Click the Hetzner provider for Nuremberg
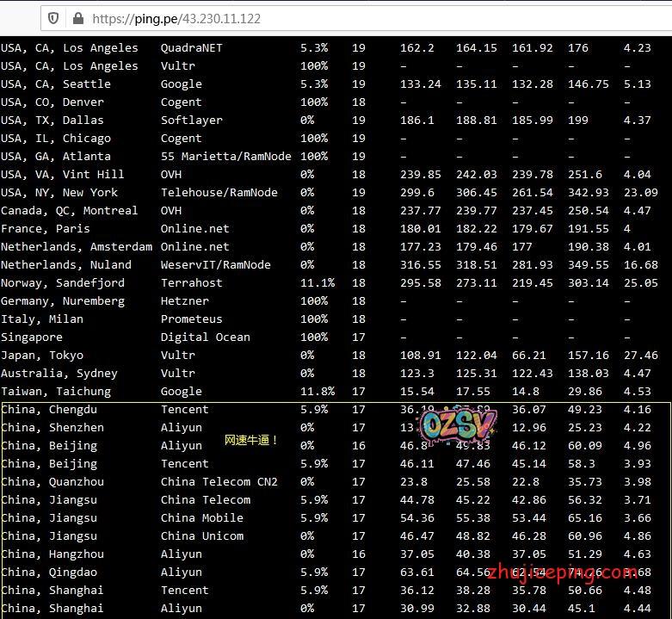 pyautogui.click(x=184, y=301)
